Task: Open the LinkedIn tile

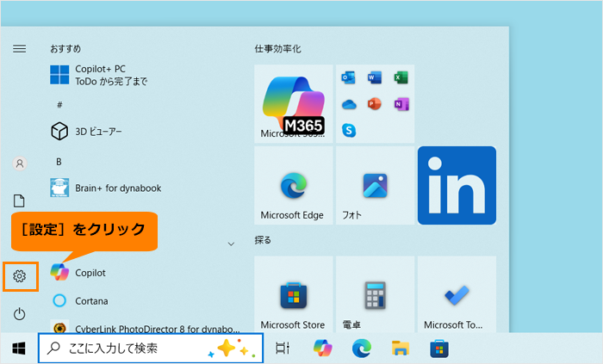Action: (x=457, y=186)
